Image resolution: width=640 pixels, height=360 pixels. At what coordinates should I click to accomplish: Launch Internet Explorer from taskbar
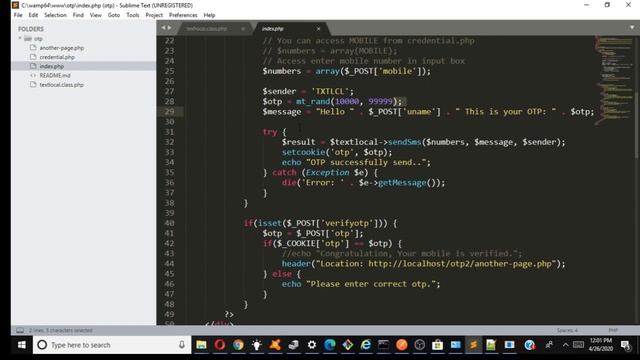click(366, 345)
